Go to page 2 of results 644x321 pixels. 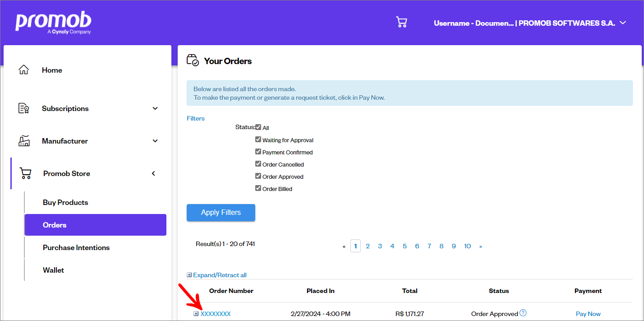[368, 246]
